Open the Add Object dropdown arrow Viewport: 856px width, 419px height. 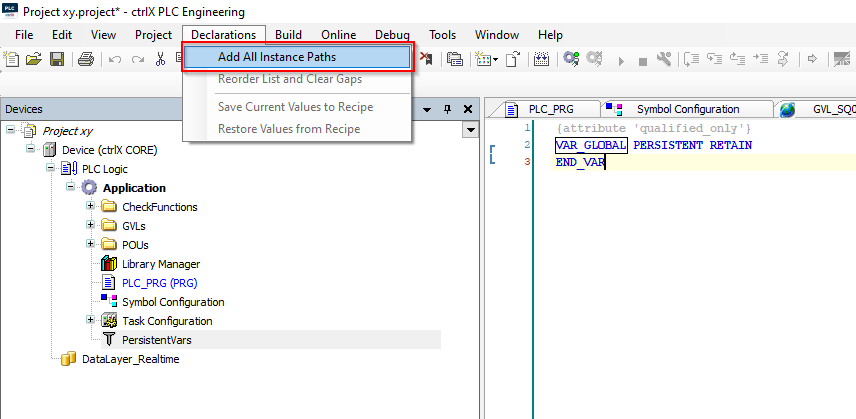click(495, 59)
